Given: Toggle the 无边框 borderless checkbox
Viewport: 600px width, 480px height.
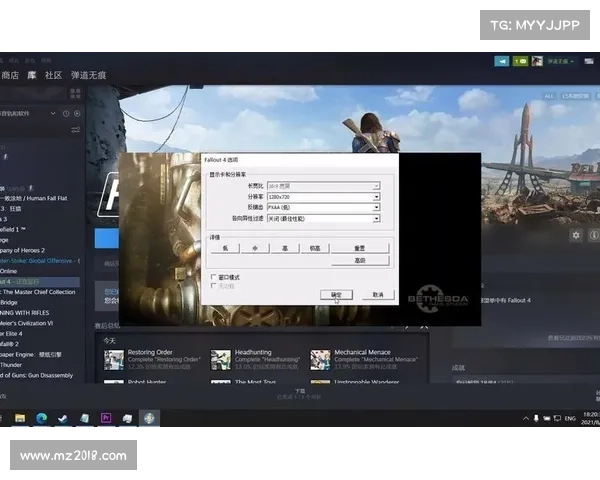Looking at the screenshot, I should pyautogui.click(x=214, y=286).
